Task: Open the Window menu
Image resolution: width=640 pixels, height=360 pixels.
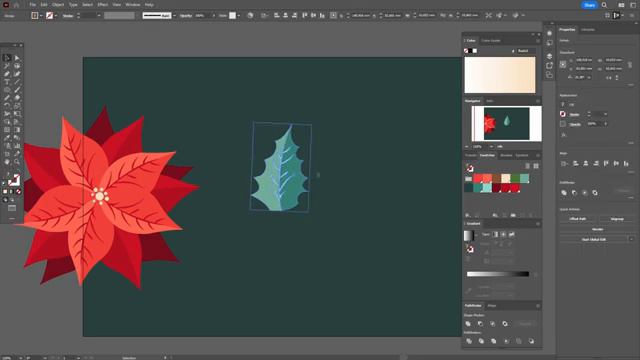Action: (133, 5)
